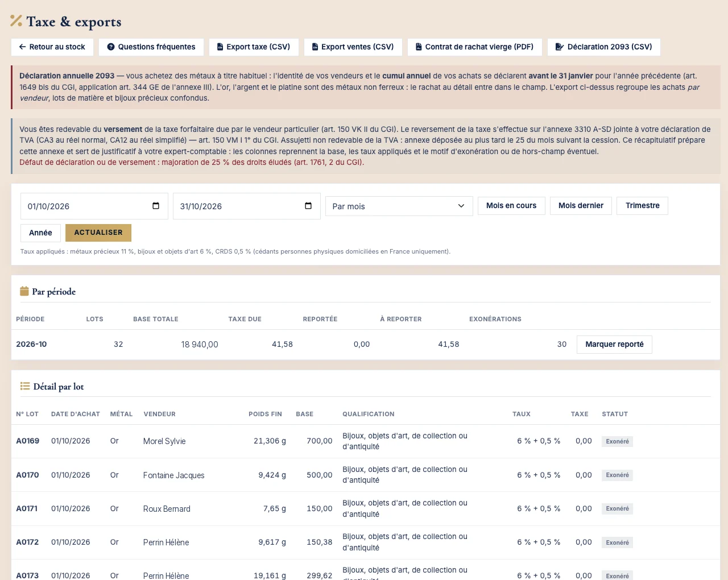Screen dimensions: 728x580
Task: Choose the Année period preset
Action: (40, 233)
